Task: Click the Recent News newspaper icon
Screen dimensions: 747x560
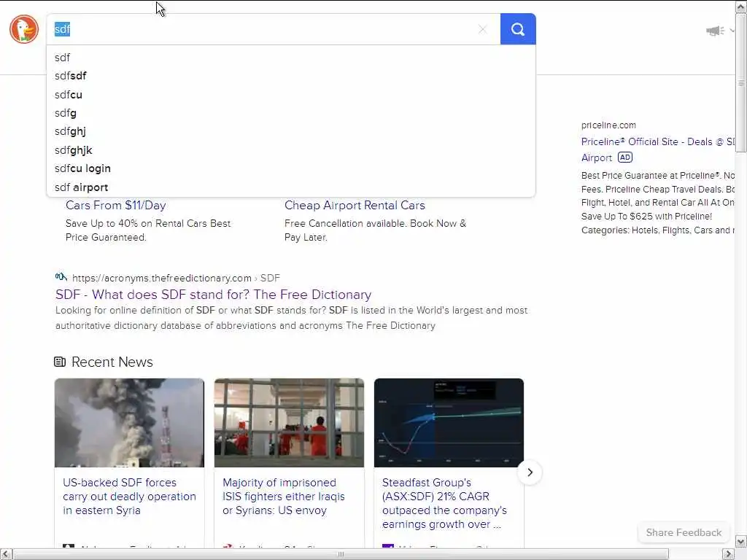Action: [60, 362]
